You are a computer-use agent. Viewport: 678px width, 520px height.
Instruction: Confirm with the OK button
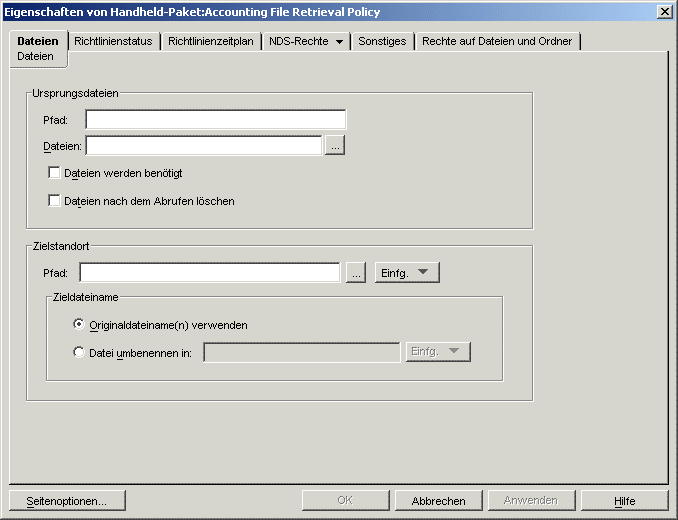tap(345, 501)
